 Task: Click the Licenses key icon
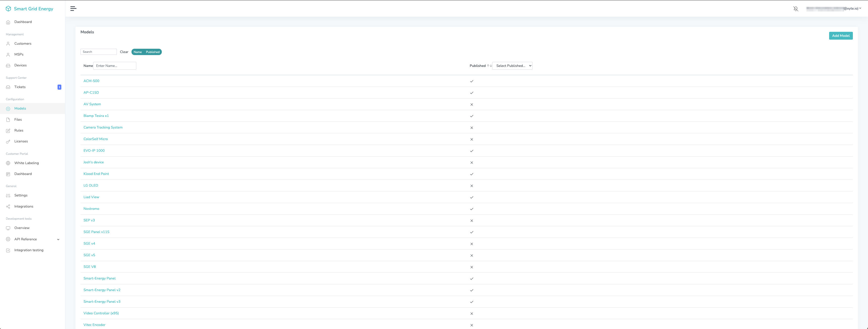point(8,142)
